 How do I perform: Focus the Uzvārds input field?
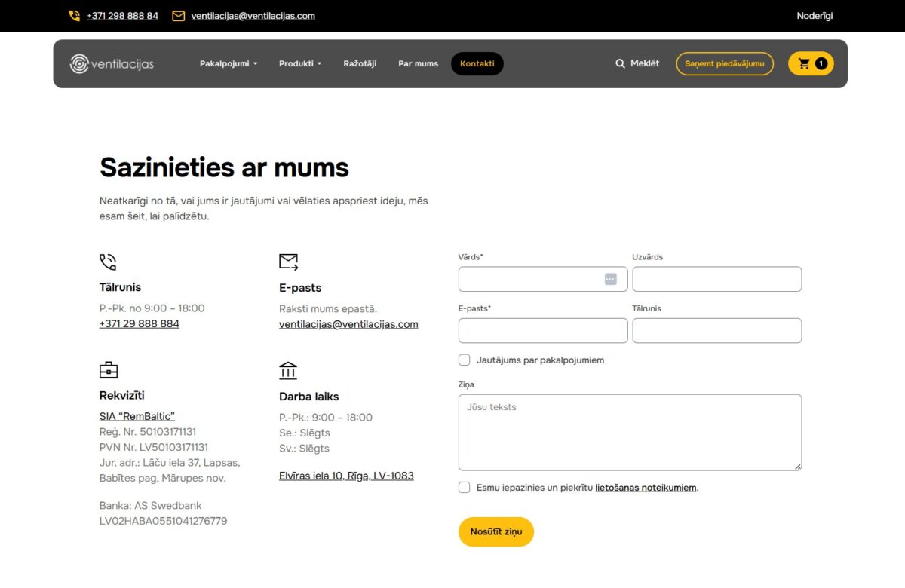point(717,279)
